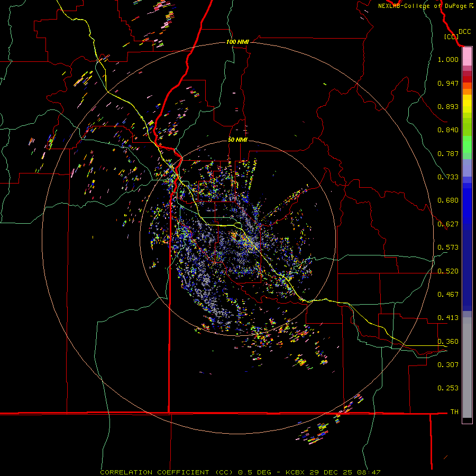Image resolution: width=476 pixels, height=476 pixels.
Task: Click the 0.680 scale value
Action: (448, 200)
